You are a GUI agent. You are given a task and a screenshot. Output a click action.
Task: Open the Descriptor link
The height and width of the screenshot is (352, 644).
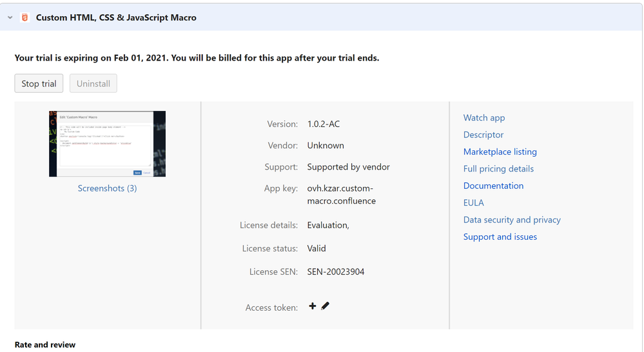pyautogui.click(x=483, y=135)
